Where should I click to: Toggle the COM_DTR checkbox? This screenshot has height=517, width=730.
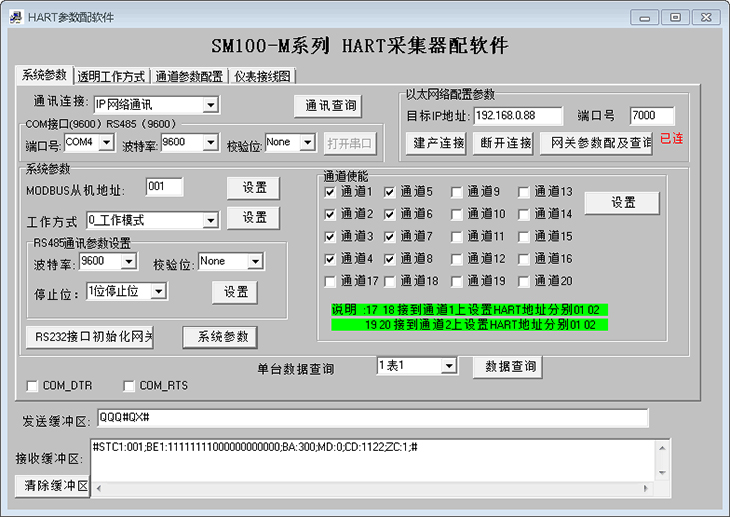pyautogui.click(x=33, y=386)
